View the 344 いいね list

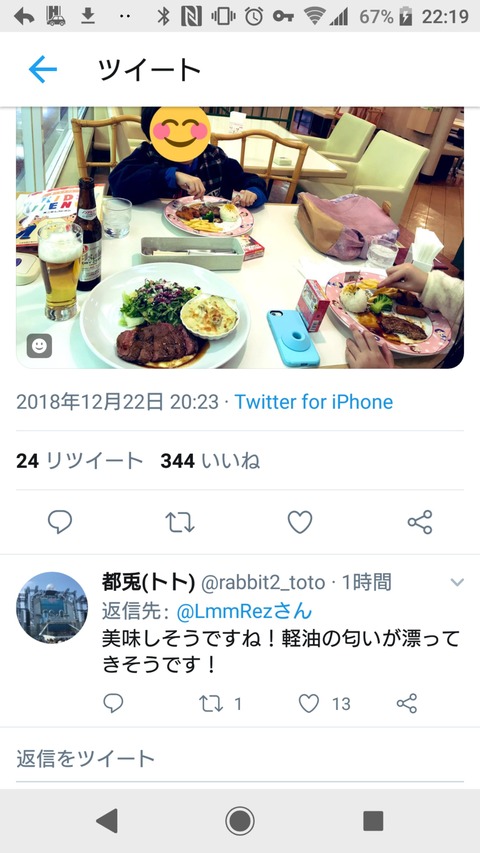[210, 461]
